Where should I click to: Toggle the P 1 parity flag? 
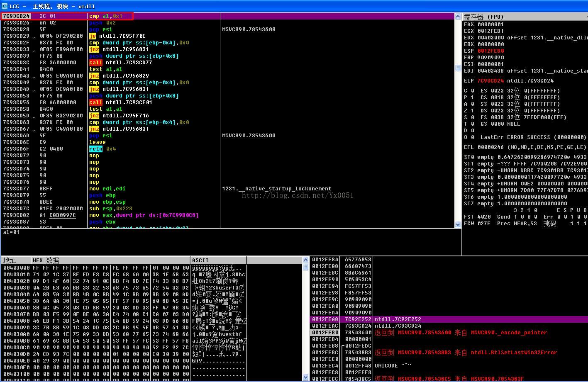(469, 97)
